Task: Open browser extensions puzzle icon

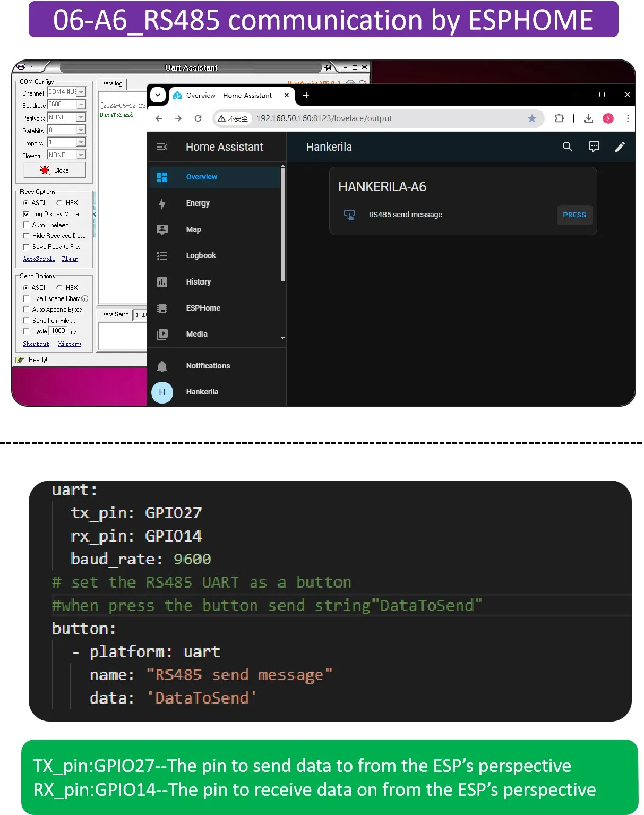Action: tap(559, 118)
